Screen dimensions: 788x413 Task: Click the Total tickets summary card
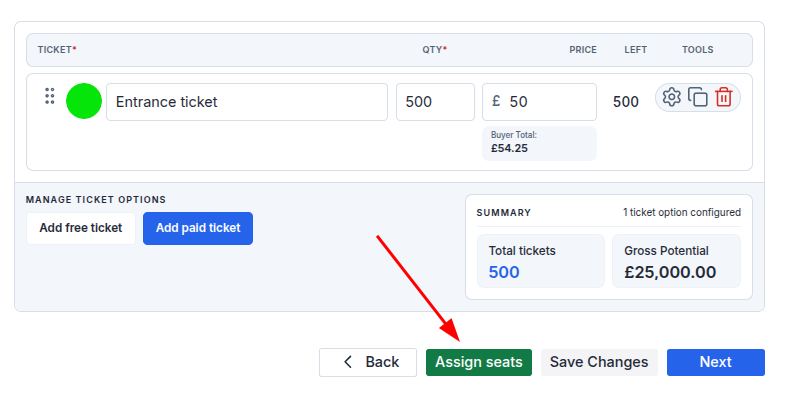tap(541, 261)
